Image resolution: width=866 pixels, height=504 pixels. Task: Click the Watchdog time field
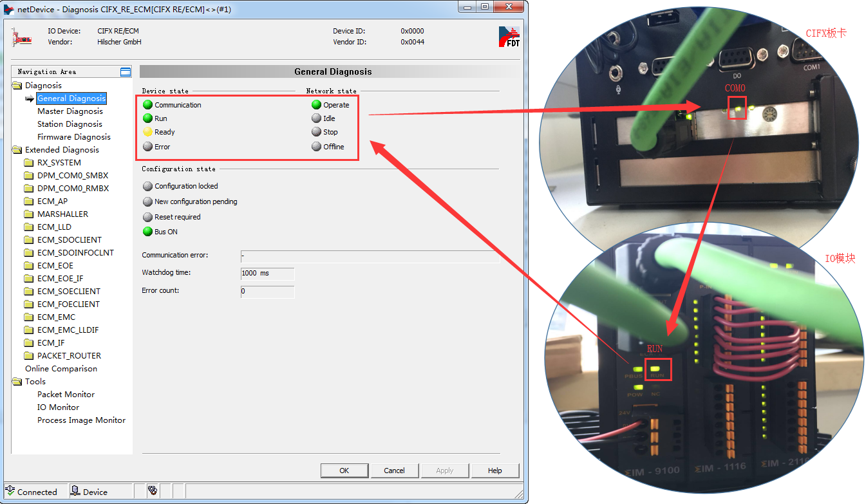coord(267,274)
